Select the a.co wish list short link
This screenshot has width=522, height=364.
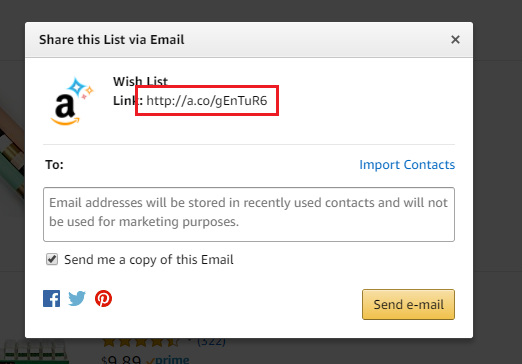click(x=207, y=101)
